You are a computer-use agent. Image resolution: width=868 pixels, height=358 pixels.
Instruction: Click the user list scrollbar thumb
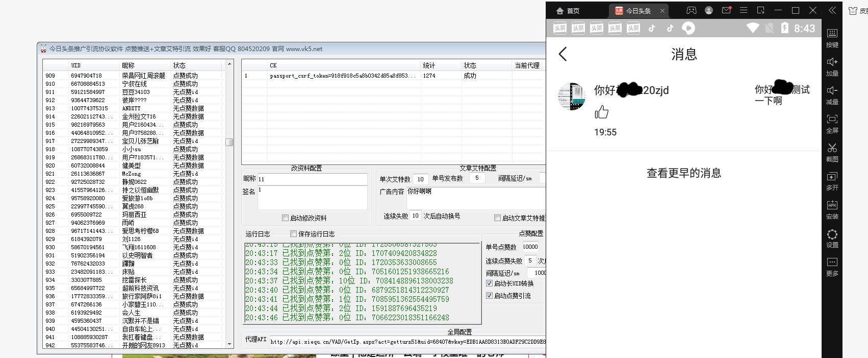(x=229, y=142)
